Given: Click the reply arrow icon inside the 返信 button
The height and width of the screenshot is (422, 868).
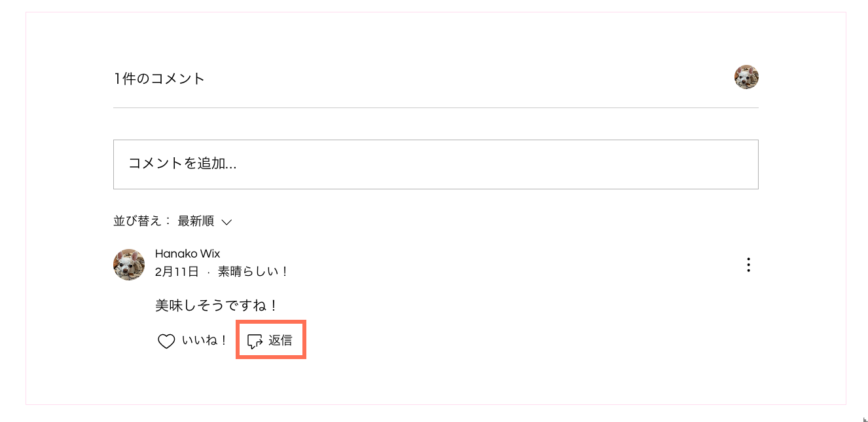Looking at the screenshot, I should 255,340.
